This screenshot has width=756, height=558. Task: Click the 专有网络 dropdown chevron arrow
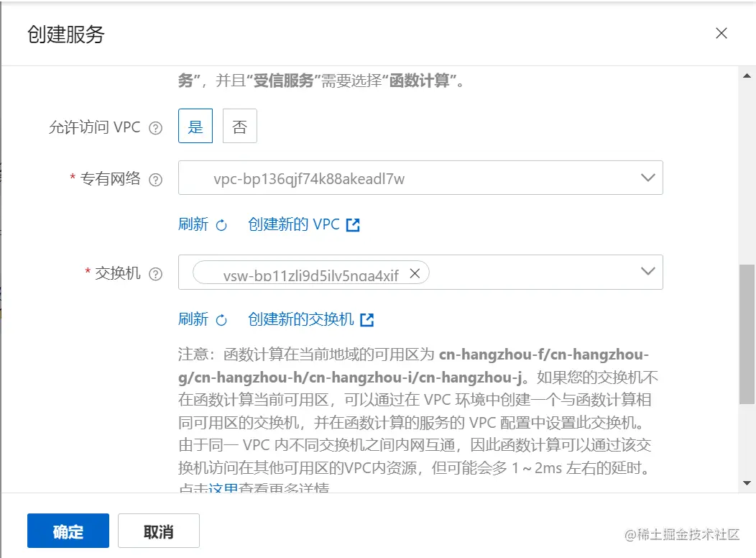(648, 178)
